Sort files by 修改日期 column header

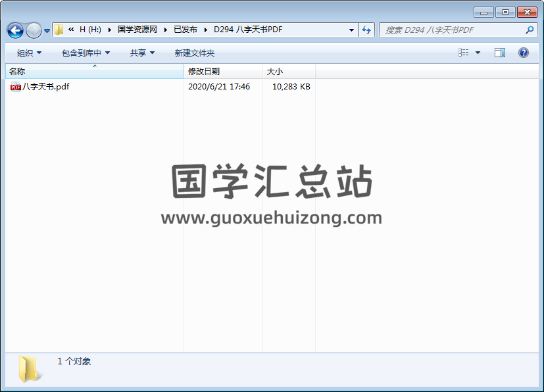click(204, 71)
